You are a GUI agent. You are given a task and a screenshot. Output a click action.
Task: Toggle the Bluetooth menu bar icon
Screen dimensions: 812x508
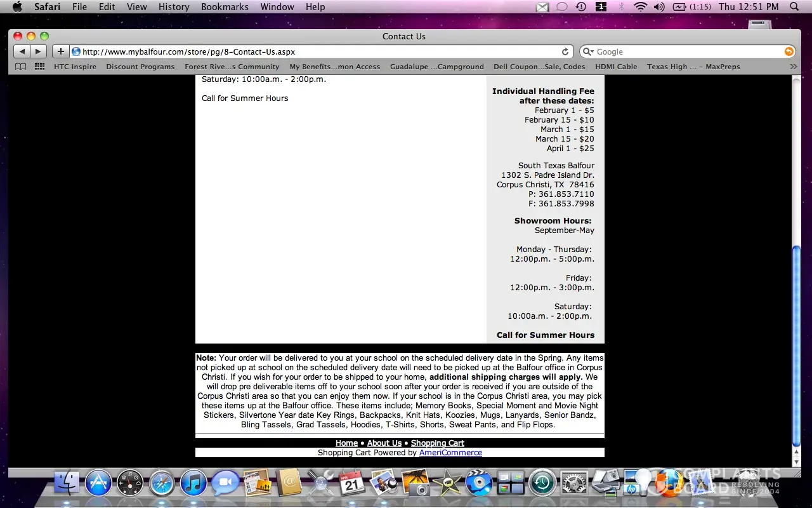[622, 7]
